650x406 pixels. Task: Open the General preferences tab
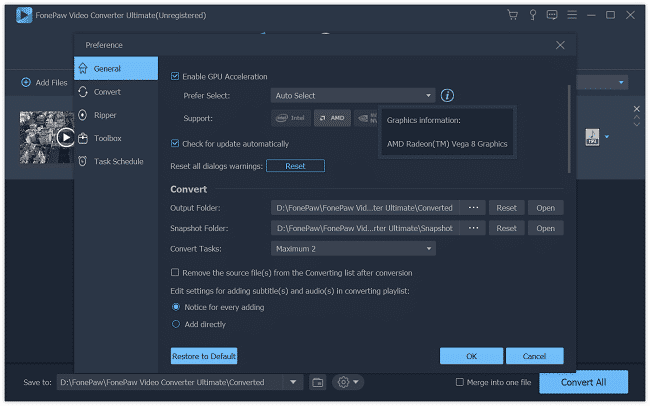[x=116, y=68]
